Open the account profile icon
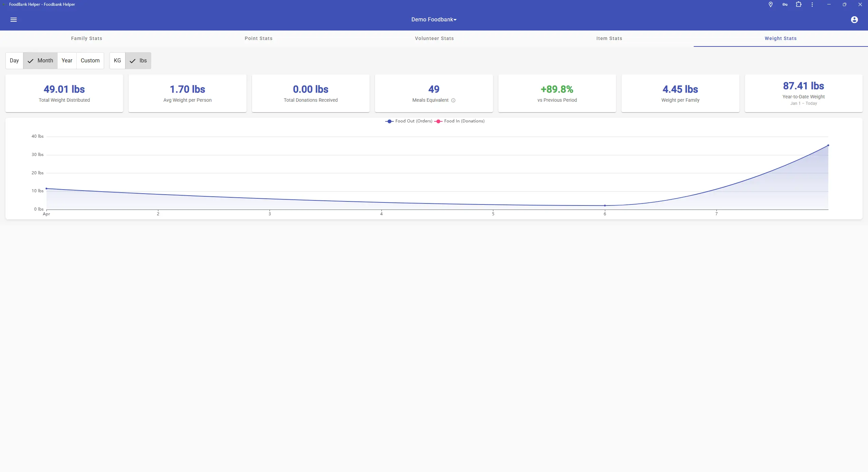868x472 pixels. coord(854,19)
